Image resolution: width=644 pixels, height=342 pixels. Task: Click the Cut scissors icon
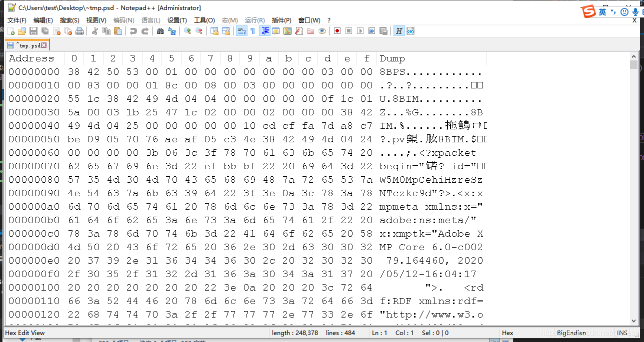click(95, 31)
